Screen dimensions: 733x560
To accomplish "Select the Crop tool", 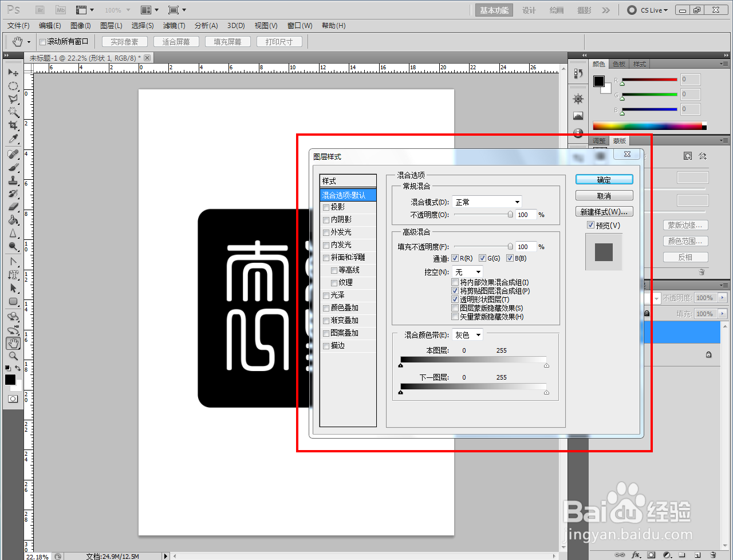I will pyautogui.click(x=13, y=125).
